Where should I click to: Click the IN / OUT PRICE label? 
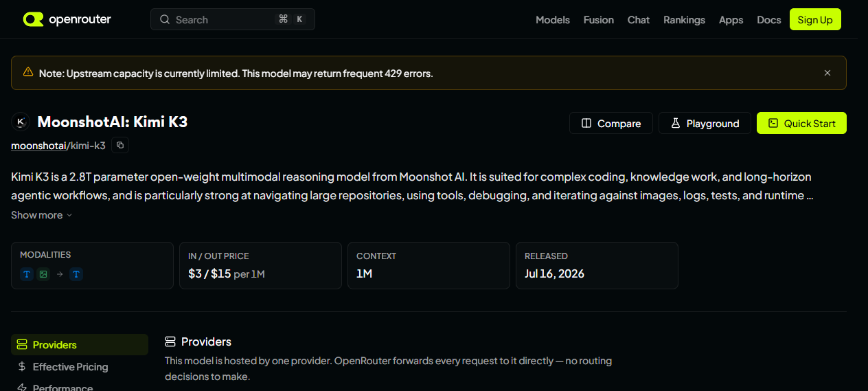218,256
